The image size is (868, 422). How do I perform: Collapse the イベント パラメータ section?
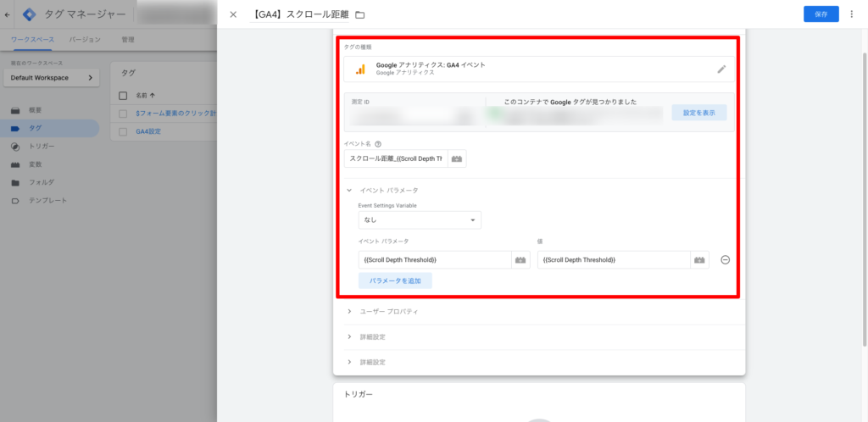click(x=349, y=191)
